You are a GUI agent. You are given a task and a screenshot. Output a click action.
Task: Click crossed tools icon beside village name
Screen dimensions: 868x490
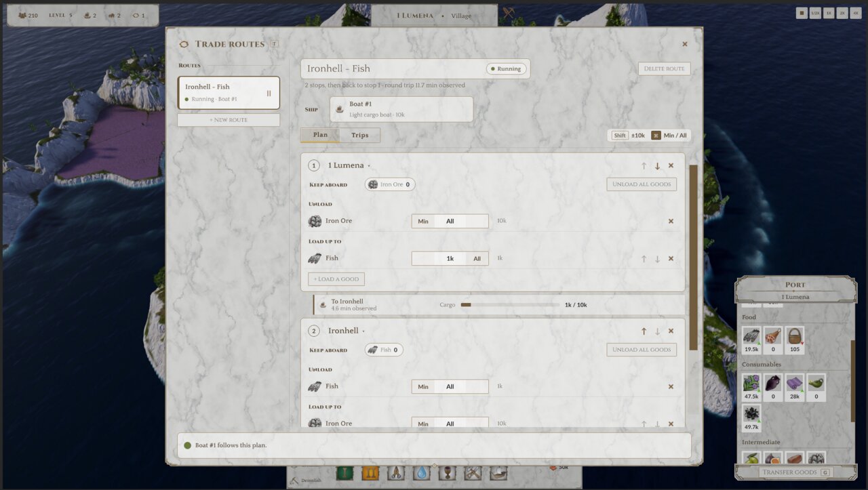509,12
